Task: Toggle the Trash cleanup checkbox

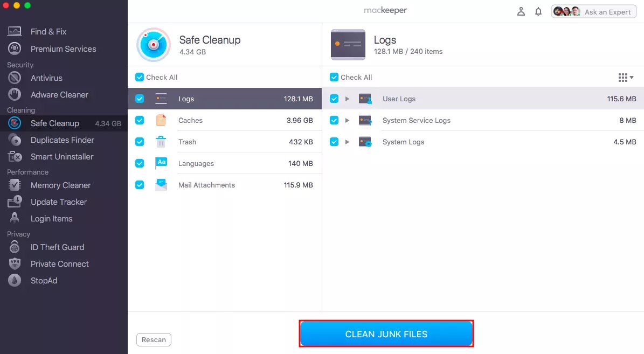Action: 140,141
